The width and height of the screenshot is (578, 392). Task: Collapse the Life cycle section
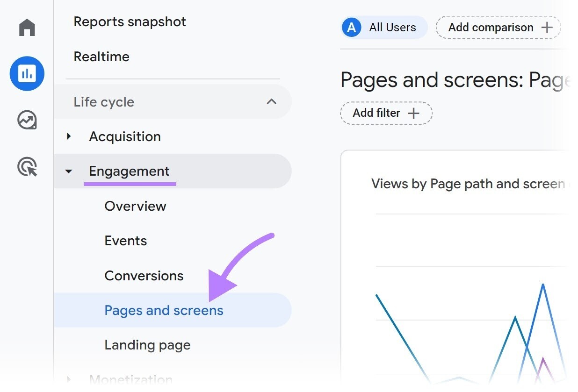tap(272, 101)
